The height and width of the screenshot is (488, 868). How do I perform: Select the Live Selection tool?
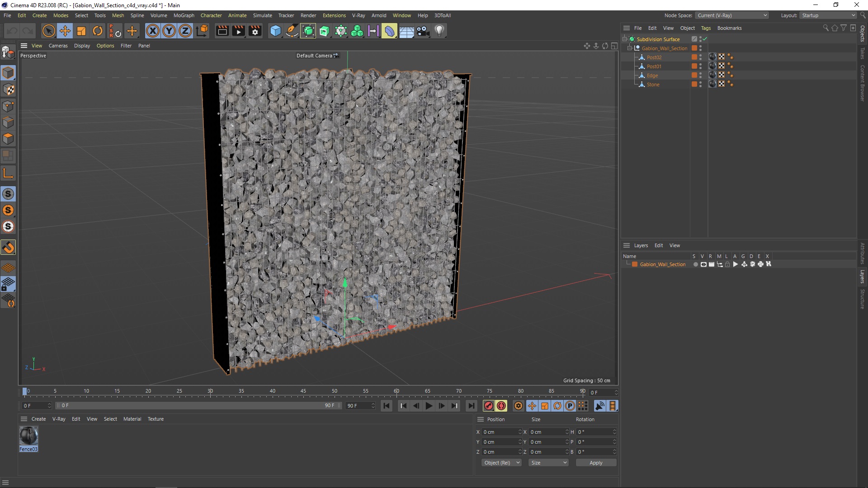[x=48, y=31]
